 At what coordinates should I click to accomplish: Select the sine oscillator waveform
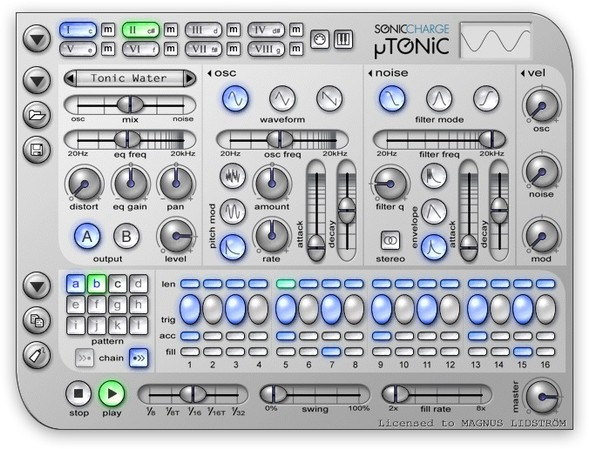[236, 98]
